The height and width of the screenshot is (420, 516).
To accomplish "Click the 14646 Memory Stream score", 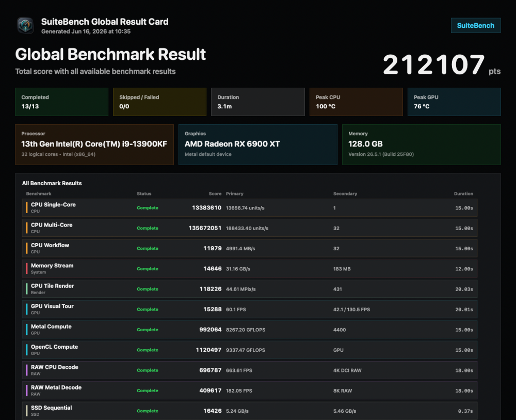I will [212, 269].
